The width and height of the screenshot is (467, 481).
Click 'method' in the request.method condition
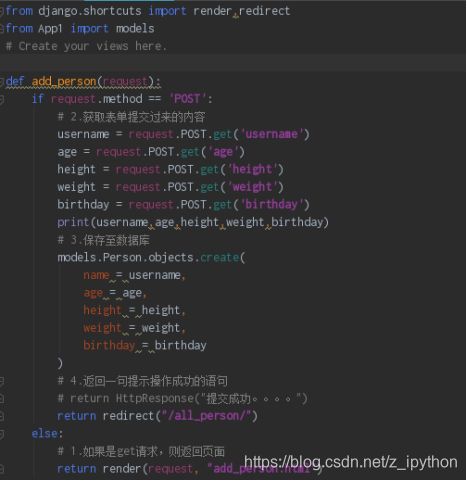tap(123, 99)
